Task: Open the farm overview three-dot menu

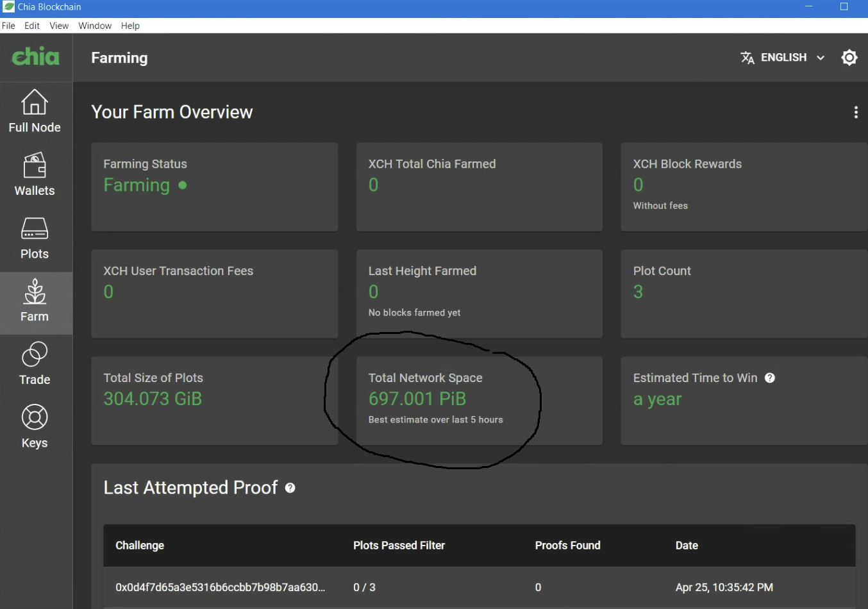Action: point(856,112)
